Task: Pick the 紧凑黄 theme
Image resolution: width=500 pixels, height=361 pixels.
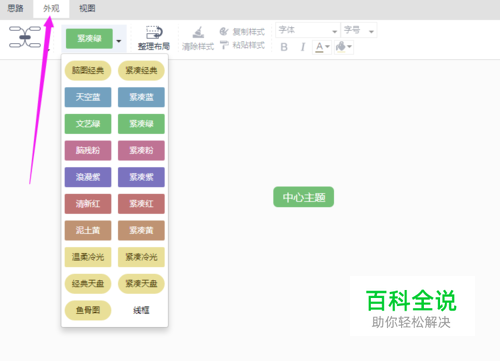Action: coord(141,231)
